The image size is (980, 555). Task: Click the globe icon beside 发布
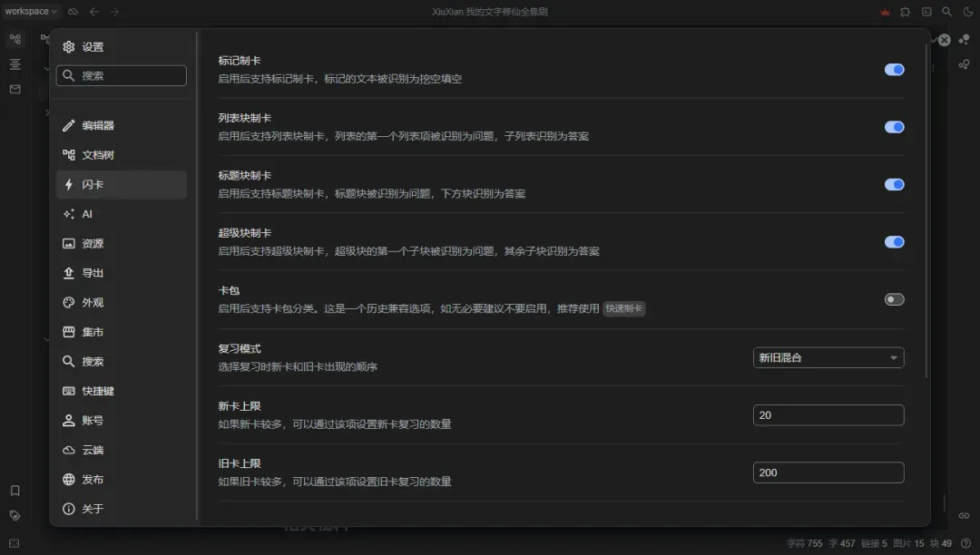(69, 479)
